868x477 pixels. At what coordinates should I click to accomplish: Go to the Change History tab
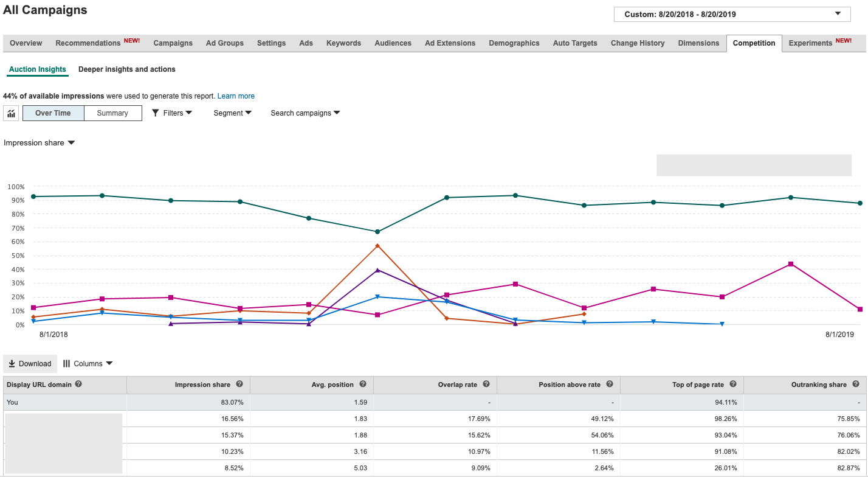click(x=637, y=43)
